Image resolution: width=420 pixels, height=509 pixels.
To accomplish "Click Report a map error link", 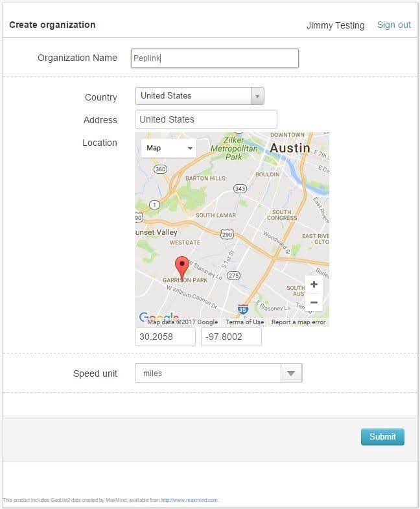I will (x=298, y=322).
